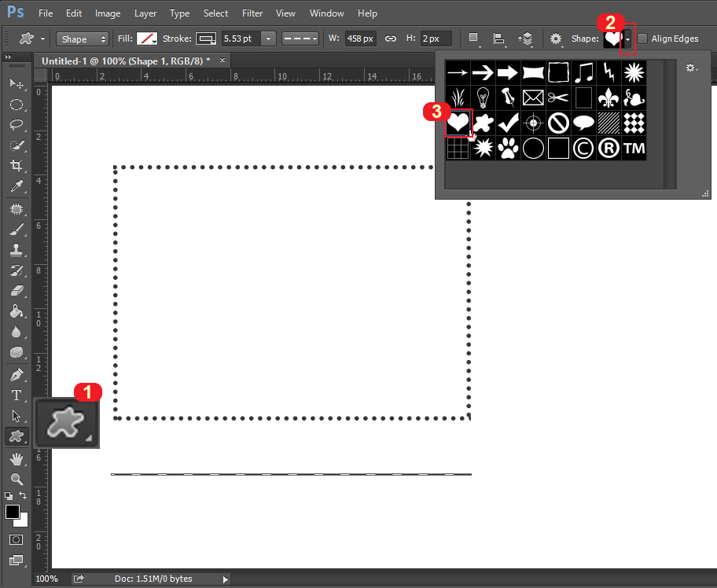Open the tool preset picker arrow
This screenshot has height=588, width=717.
42,39
